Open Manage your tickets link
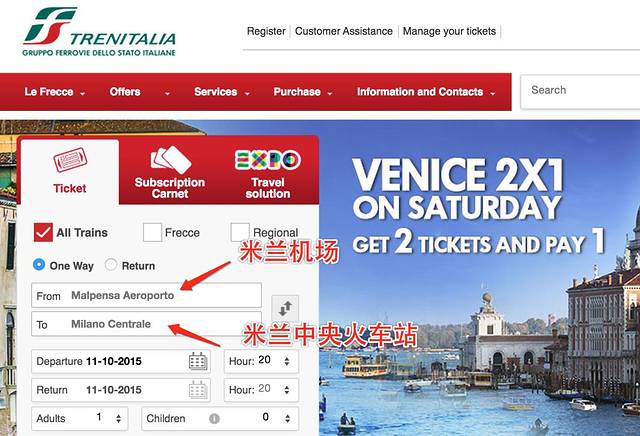This screenshot has width=640, height=436. click(x=449, y=31)
